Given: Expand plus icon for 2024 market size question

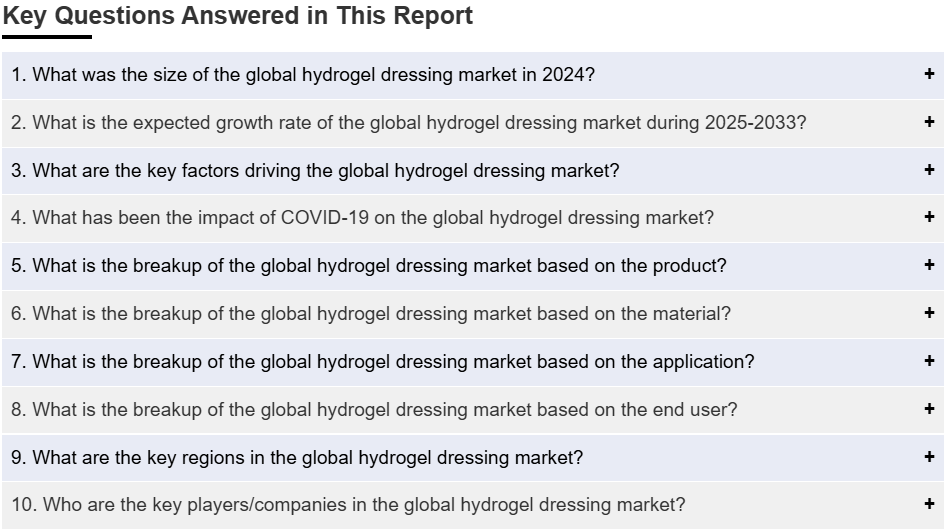Looking at the screenshot, I should coord(929,74).
